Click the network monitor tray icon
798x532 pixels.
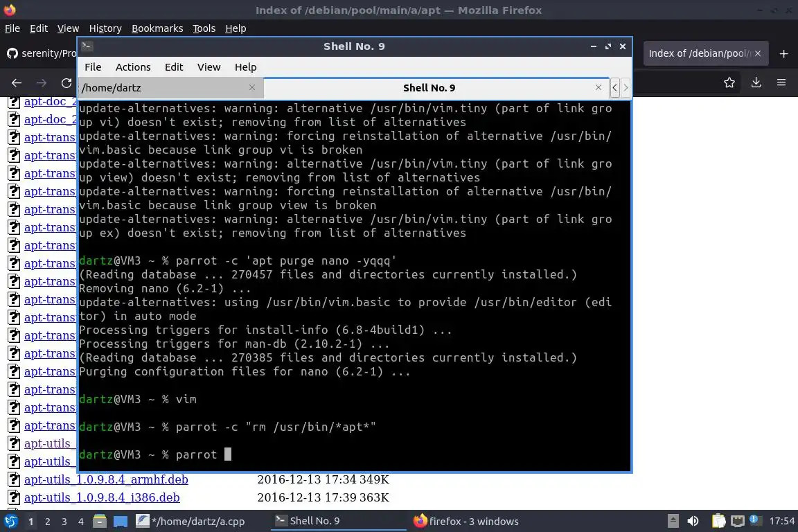(x=738, y=522)
